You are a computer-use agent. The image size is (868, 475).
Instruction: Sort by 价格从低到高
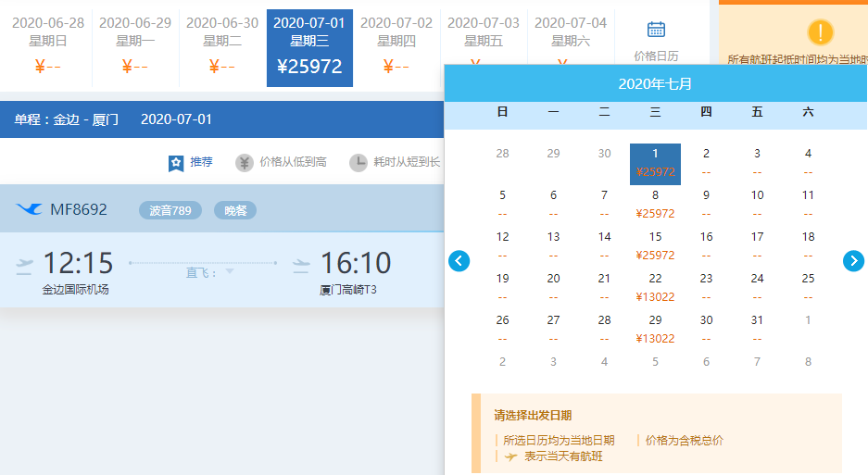coord(293,162)
